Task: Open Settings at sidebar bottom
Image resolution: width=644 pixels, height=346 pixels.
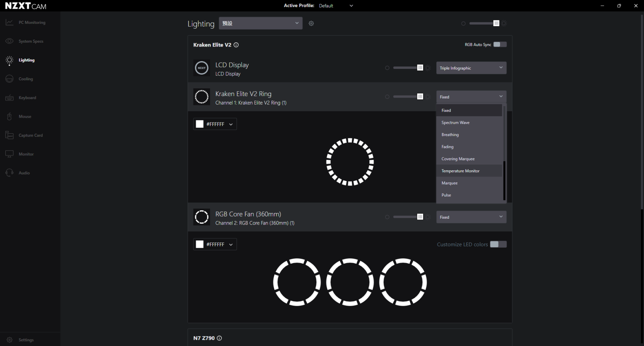Action: point(26,340)
